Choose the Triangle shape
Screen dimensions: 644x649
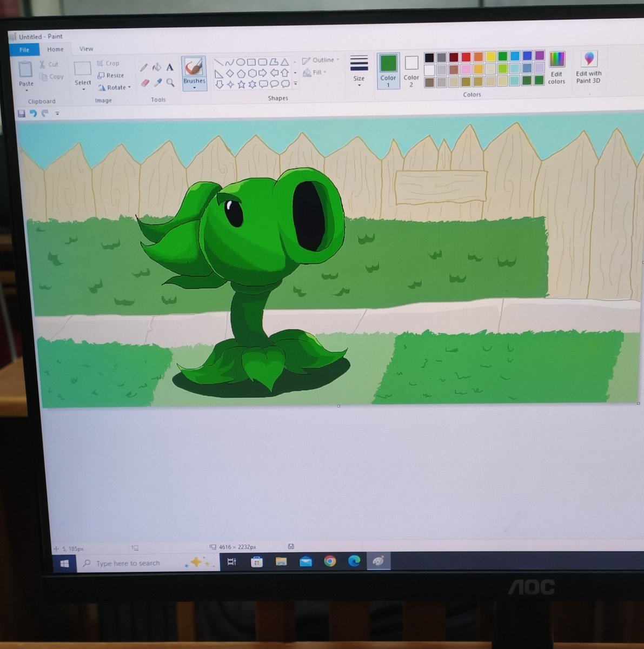(285, 62)
